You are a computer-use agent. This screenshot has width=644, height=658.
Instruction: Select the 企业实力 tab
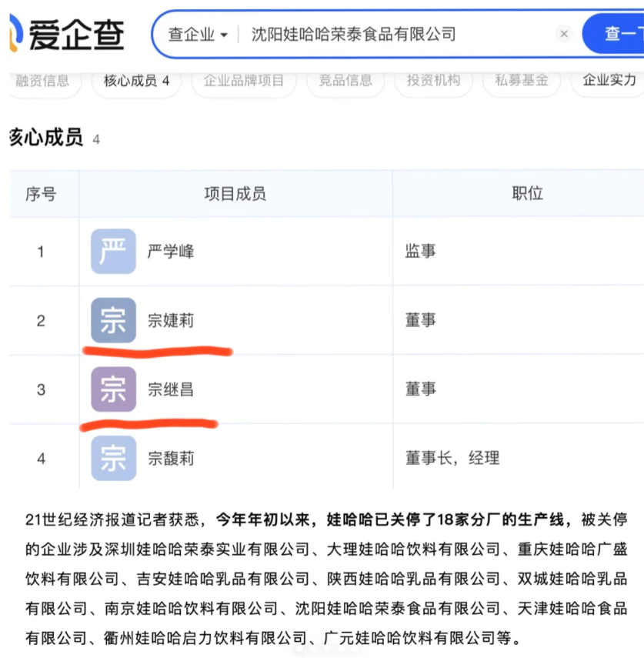[x=608, y=80]
